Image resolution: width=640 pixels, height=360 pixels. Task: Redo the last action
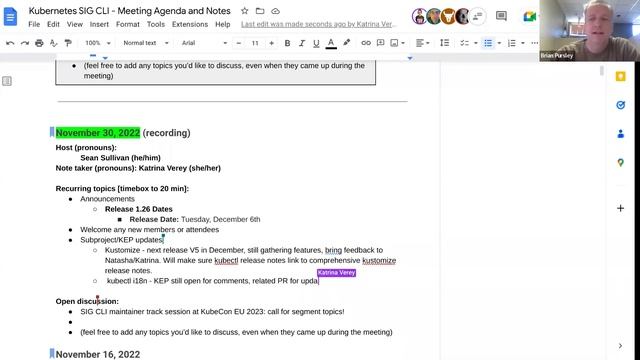pos(24,43)
